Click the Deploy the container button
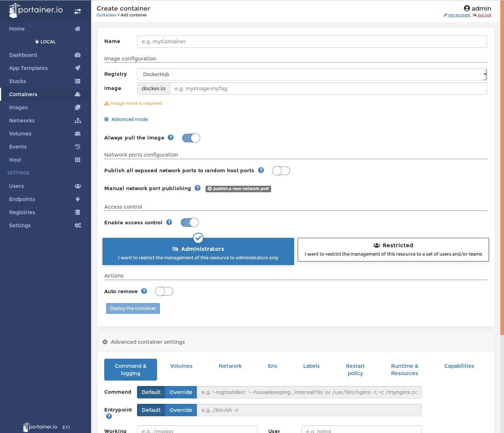This screenshot has width=504, height=433. [x=133, y=308]
